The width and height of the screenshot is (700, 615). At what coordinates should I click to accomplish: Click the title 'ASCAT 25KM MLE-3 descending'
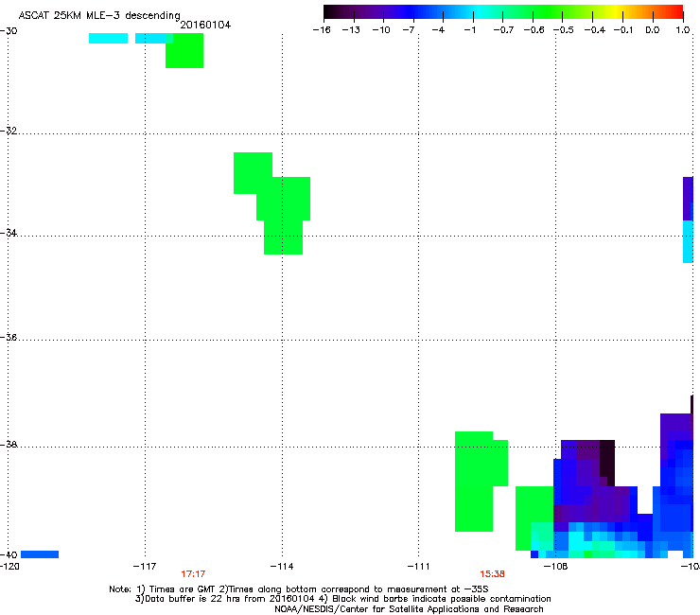point(99,15)
